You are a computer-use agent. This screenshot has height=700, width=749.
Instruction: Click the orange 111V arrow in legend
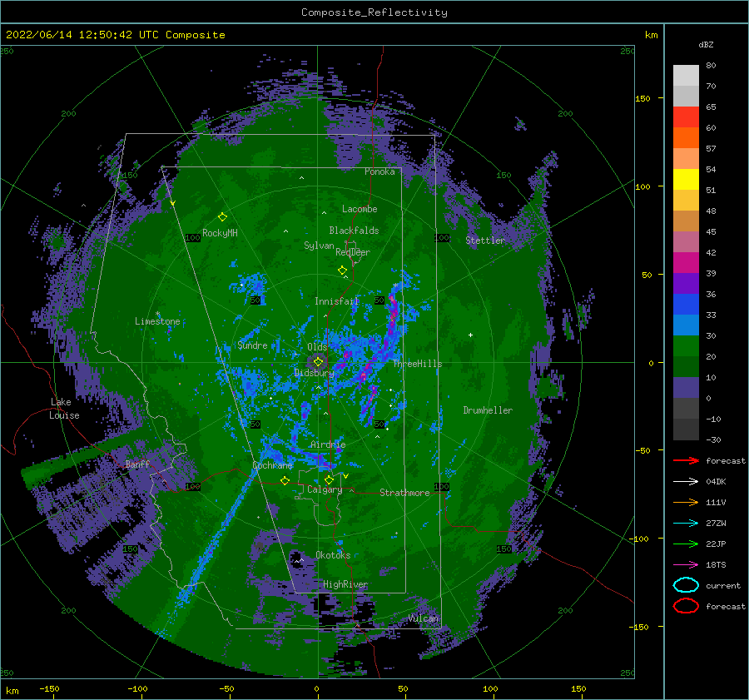[686, 502]
